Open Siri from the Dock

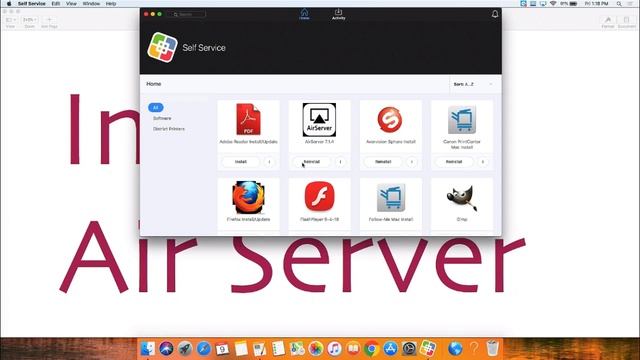[x=166, y=349]
